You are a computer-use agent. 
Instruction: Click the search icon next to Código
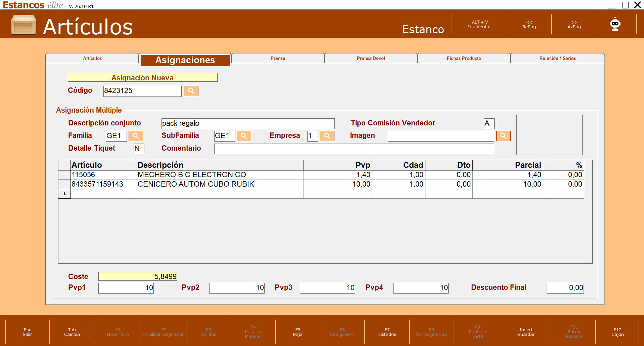pyautogui.click(x=191, y=91)
